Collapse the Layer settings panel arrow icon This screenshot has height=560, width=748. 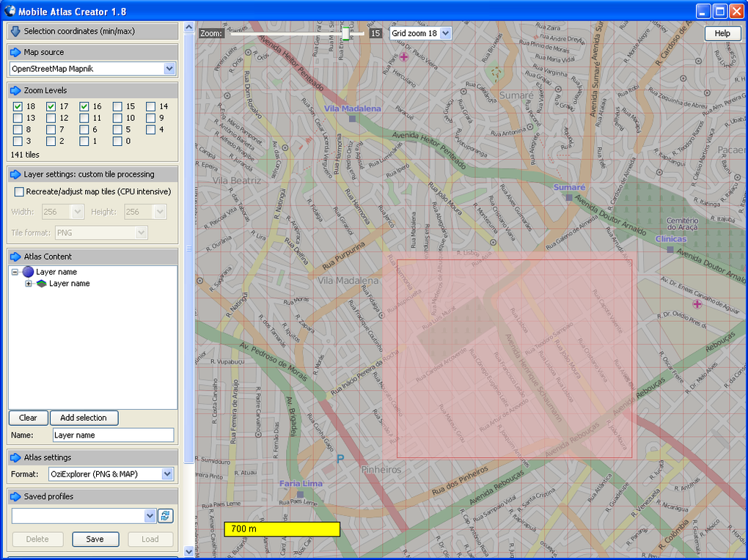point(15,174)
